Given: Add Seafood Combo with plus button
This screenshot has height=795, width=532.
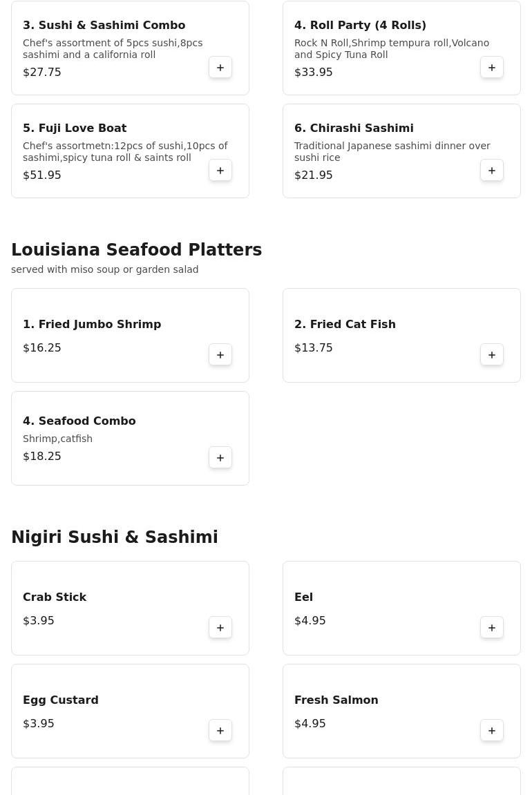Looking at the screenshot, I should coord(220,458).
